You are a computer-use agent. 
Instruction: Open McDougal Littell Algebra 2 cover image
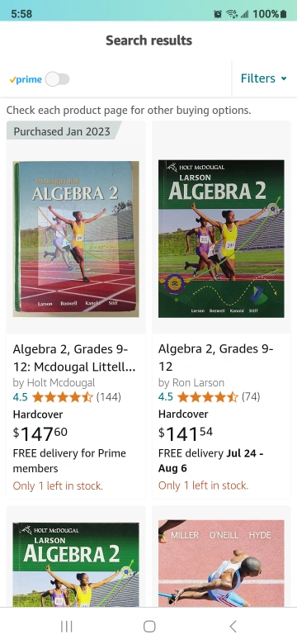pyautogui.click(x=76, y=239)
